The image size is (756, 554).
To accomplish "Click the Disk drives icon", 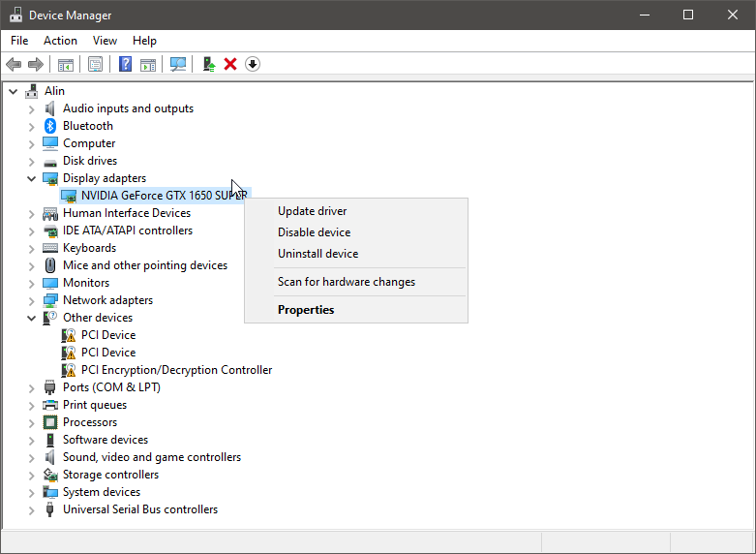I will [x=50, y=162].
